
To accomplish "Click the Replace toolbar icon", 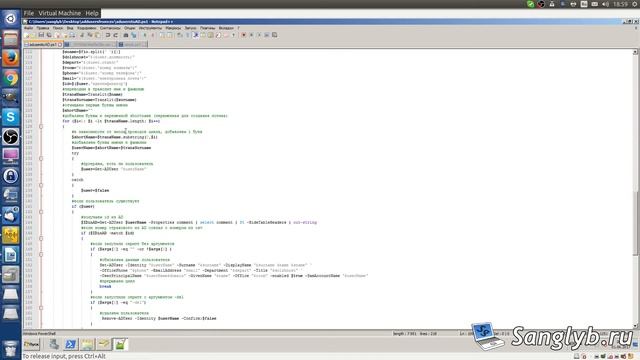I will pyautogui.click(x=133, y=35).
